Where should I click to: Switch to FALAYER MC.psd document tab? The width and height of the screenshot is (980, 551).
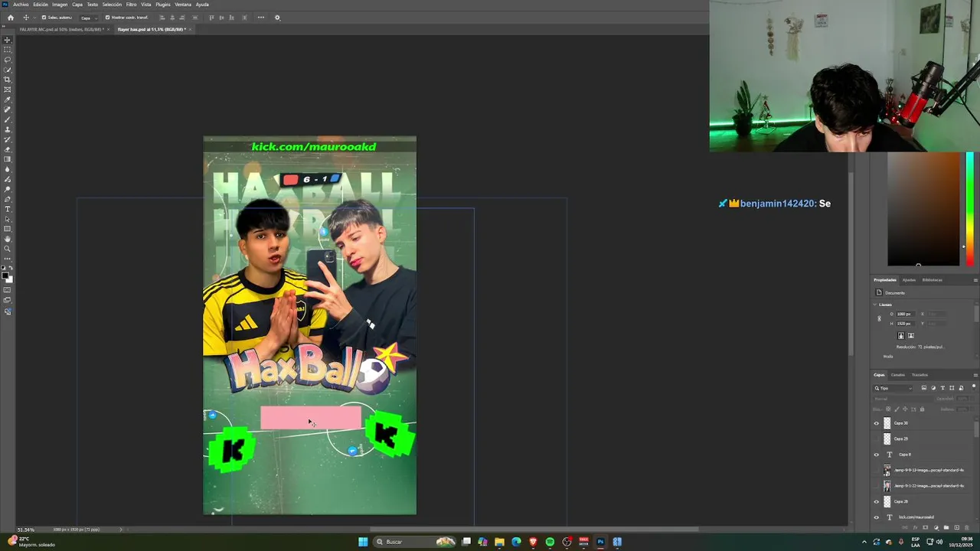pyautogui.click(x=61, y=29)
